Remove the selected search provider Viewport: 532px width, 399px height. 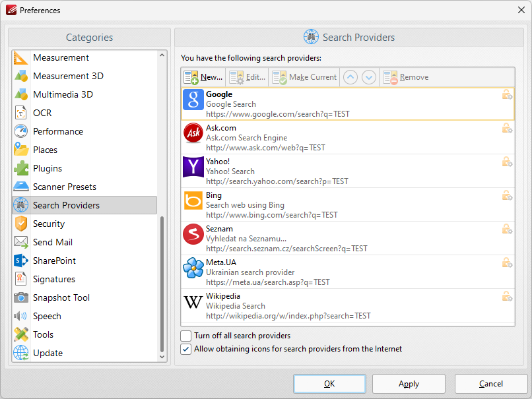coord(406,77)
